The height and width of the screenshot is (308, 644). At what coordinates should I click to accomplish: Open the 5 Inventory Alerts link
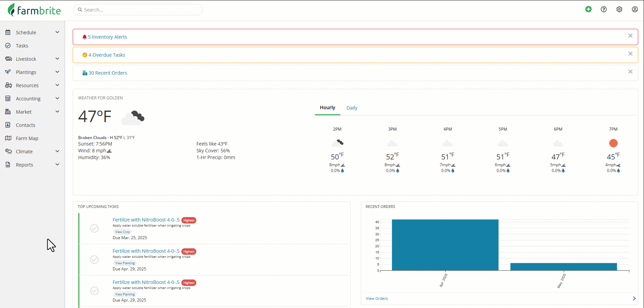pyautogui.click(x=107, y=37)
